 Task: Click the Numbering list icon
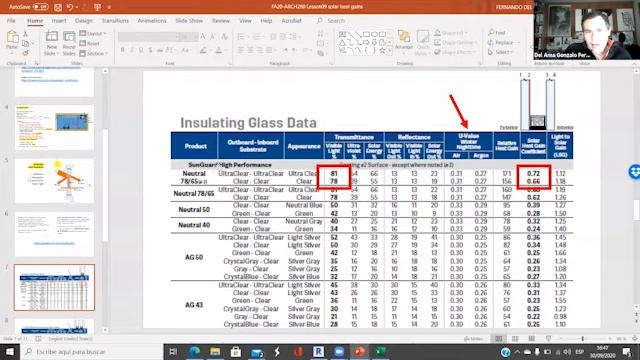(x=257, y=37)
